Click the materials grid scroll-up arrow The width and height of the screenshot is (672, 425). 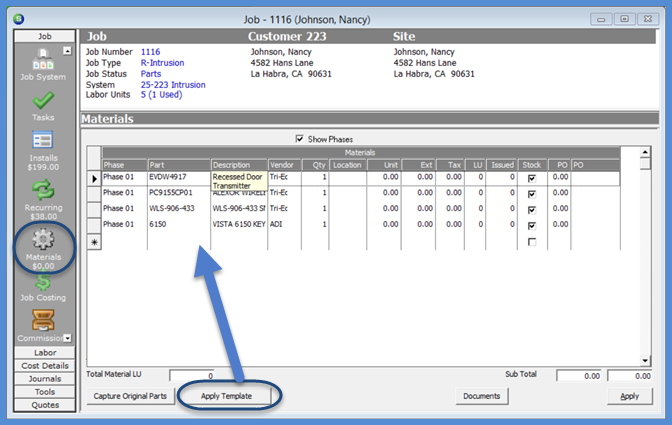pyautogui.click(x=645, y=152)
